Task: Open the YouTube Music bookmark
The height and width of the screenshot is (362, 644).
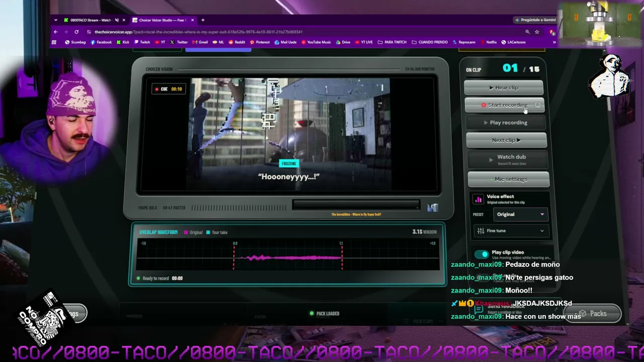Action: (x=316, y=42)
